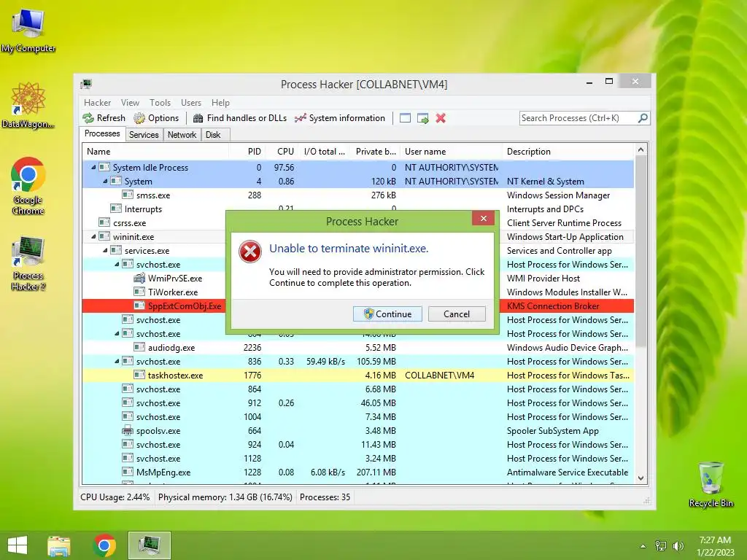
Task: Select the audiodg.exe process row
Action: (358, 348)
